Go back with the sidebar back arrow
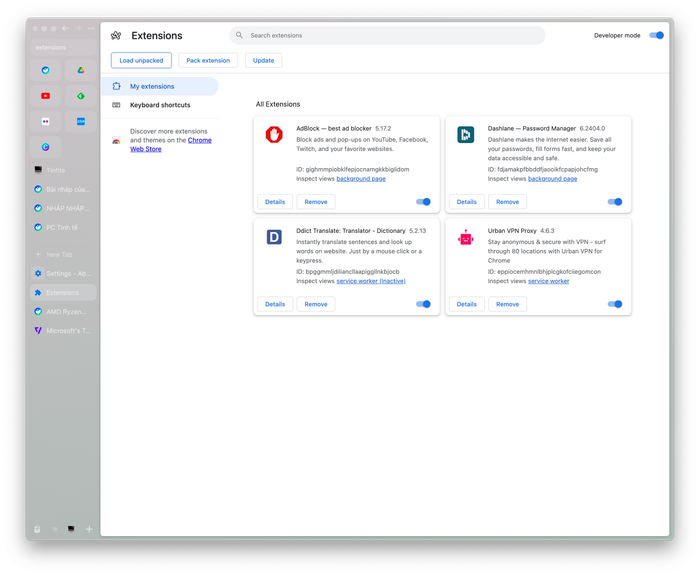 pyautogui.click(x=65, y=28)
